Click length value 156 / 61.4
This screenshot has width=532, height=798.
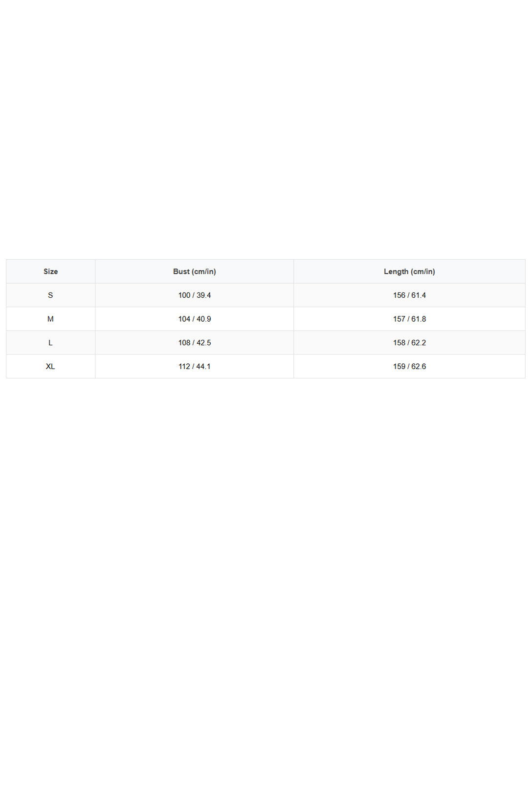(x=409, y=295)
